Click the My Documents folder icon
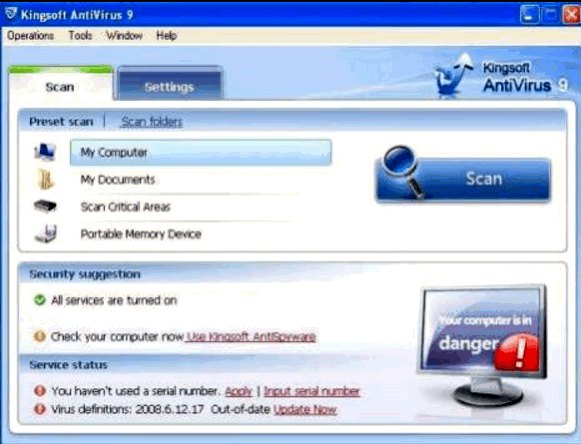 (x=46, y=179)
